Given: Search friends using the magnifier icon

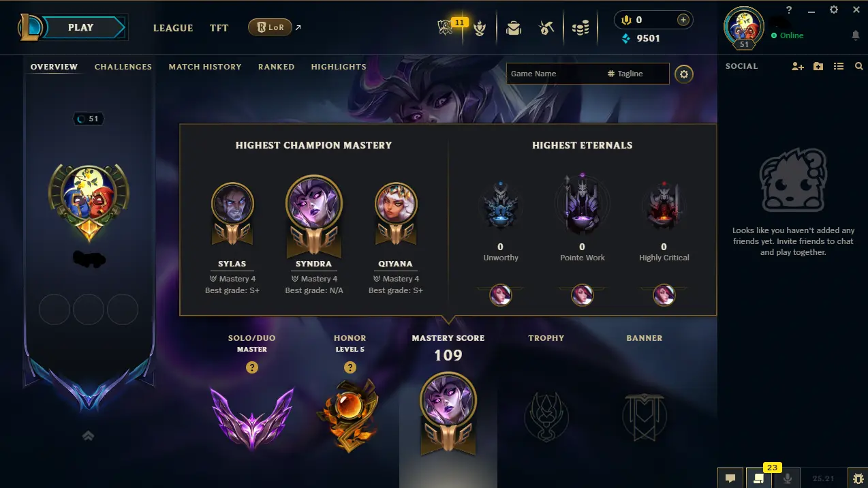Looking at the screenshot, I should (858, 66).
